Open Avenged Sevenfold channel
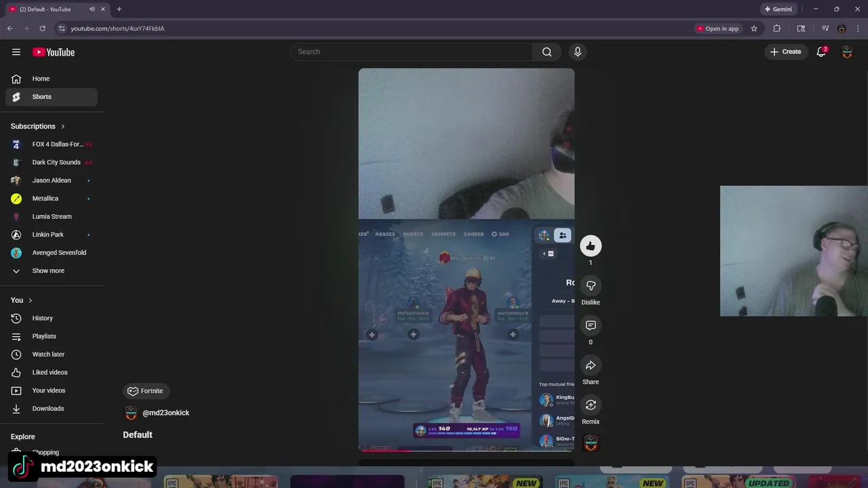This screenshot has height=488, width=868. pos(52,253)
